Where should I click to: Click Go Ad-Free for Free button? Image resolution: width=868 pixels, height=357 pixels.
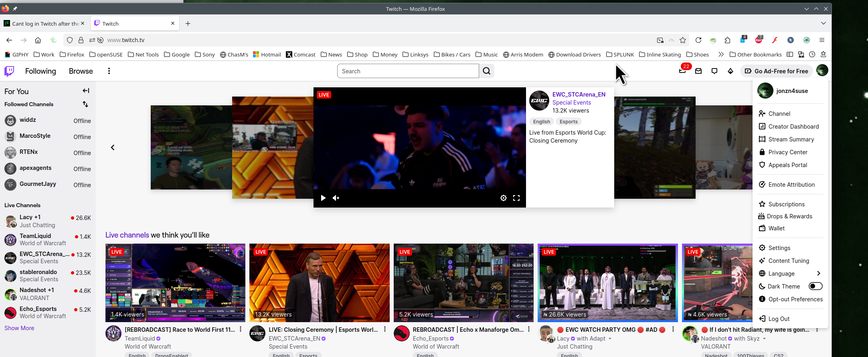[x=777, y=71]
